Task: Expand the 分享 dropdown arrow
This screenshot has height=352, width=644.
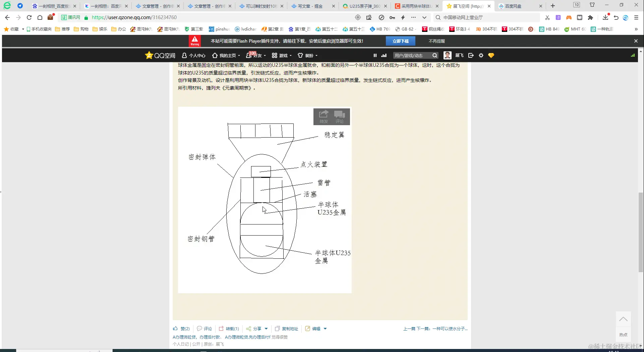Action: [x=267, y=329]
